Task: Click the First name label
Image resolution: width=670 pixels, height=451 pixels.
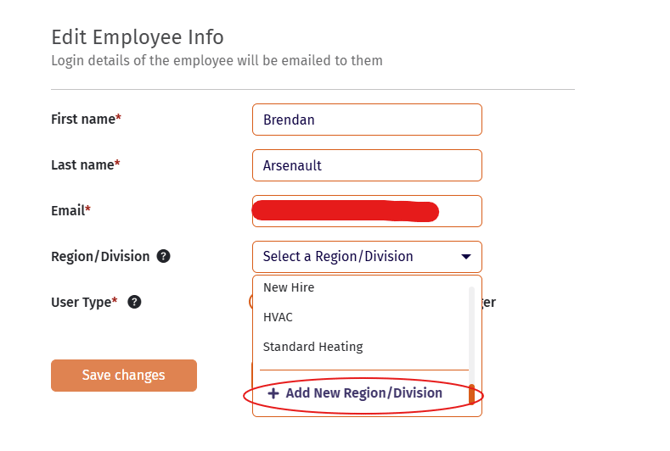Action: [x=86, y=119]
